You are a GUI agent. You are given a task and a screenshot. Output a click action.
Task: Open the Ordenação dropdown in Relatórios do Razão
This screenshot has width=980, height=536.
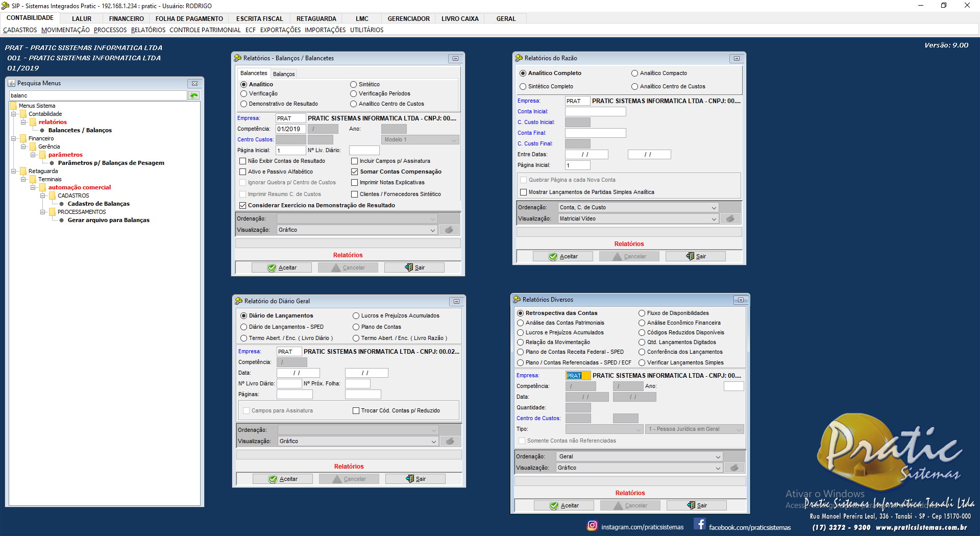point(714,207)
